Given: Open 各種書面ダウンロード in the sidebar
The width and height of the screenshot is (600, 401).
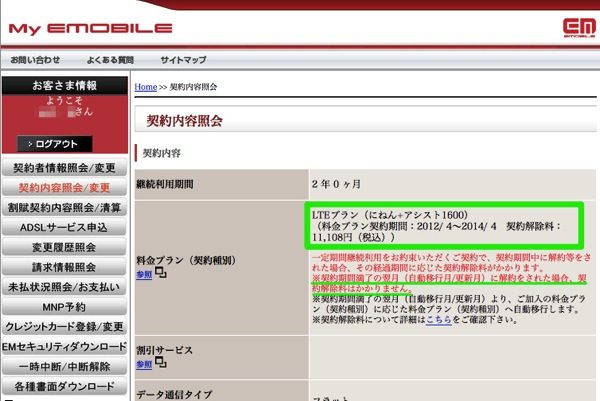Looking at the screenshot, I should pyautogui.click(x=64, y=387).
